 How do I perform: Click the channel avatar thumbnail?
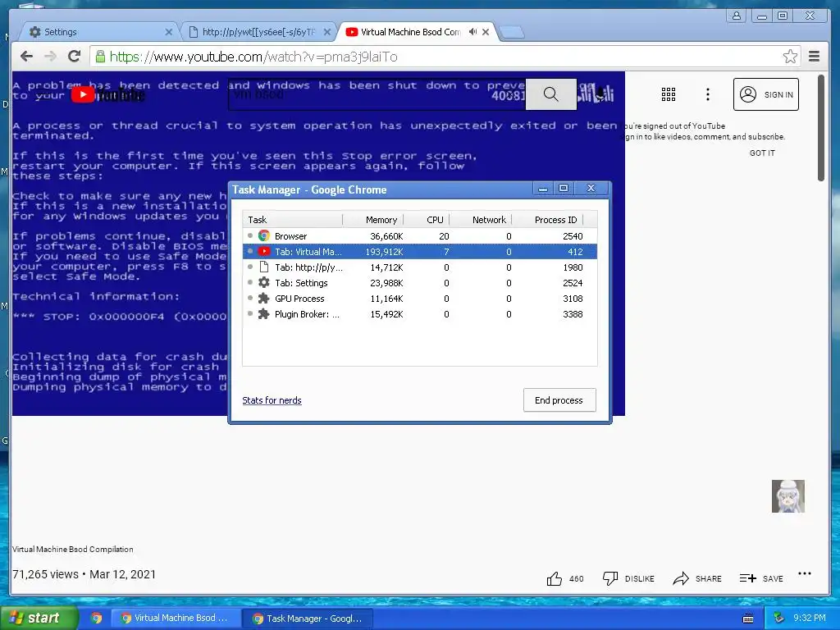tap(788, 496)
